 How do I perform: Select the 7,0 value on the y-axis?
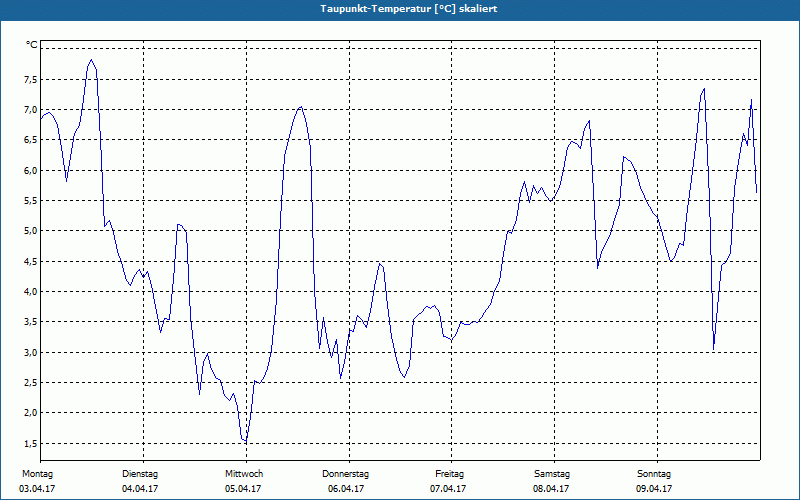point(29,110)
